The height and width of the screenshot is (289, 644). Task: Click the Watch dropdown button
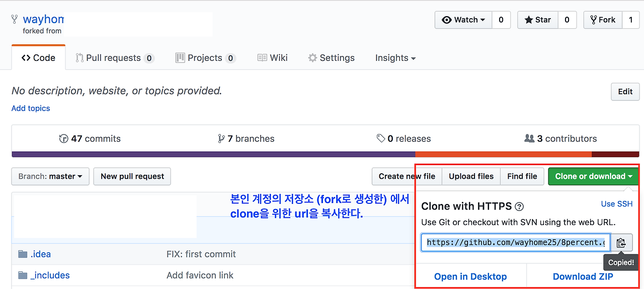coord(463,20)
